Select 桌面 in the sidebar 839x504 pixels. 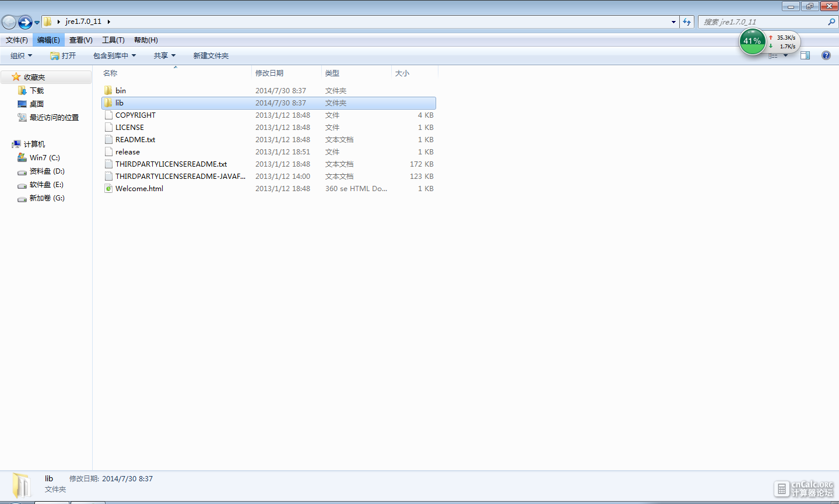coord(37,104)
